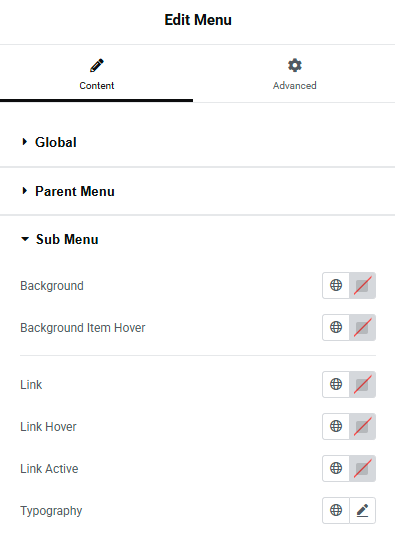This screenshot has height=548, width=395.
Task: Click the gear icon for Advanced
Action: pyautogui.click(x=295, y=65)
